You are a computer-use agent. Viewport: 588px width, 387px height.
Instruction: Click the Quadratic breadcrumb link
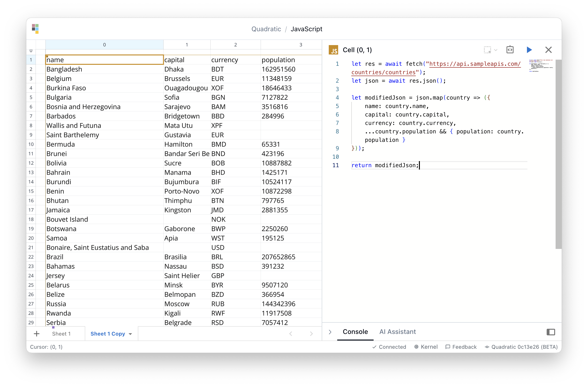(x=266, y=29)
